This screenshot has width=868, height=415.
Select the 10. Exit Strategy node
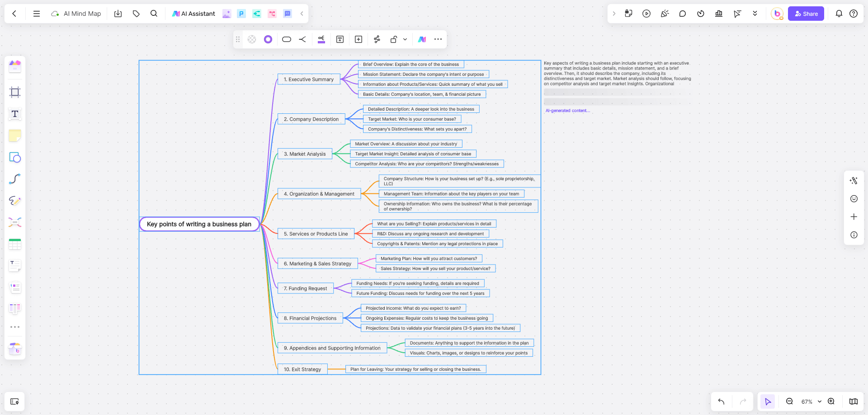pos(302,369)
